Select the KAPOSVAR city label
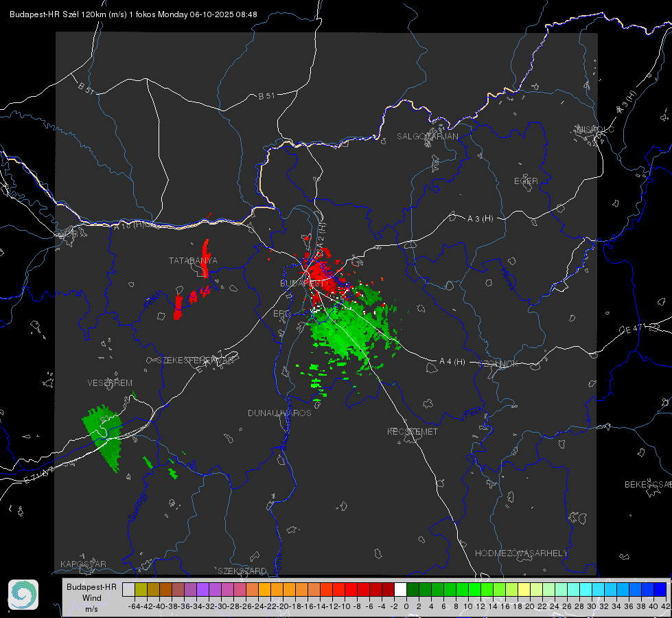672x618 pixels. click(x=83, y=564)
